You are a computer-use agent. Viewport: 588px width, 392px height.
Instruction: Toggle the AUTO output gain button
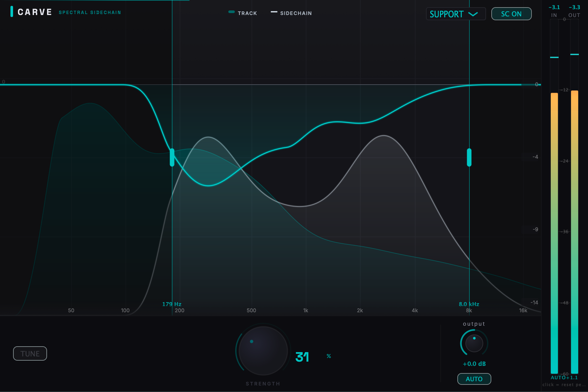coord(474,379)
